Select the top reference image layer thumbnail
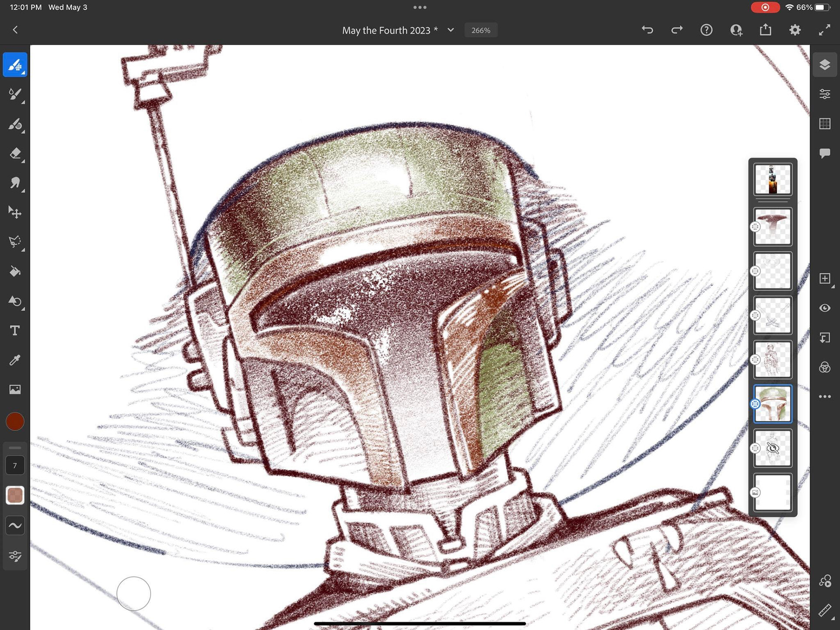The image size is (840, 630). (x=773, y=179)
